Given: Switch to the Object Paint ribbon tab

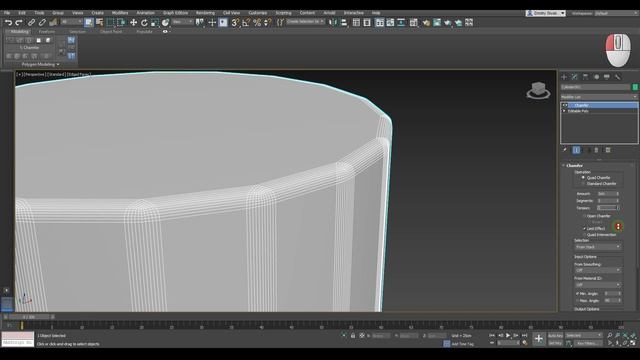Looking at the screenshot, I should [x=111, y=31].
